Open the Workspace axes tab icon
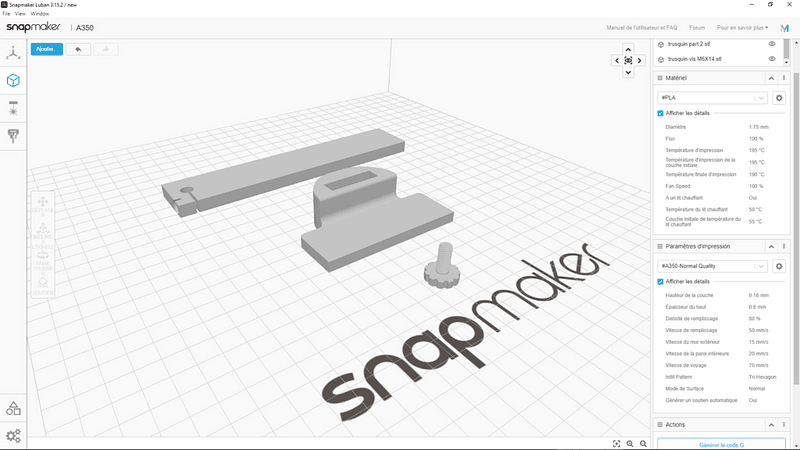 (x=13, y=53)
